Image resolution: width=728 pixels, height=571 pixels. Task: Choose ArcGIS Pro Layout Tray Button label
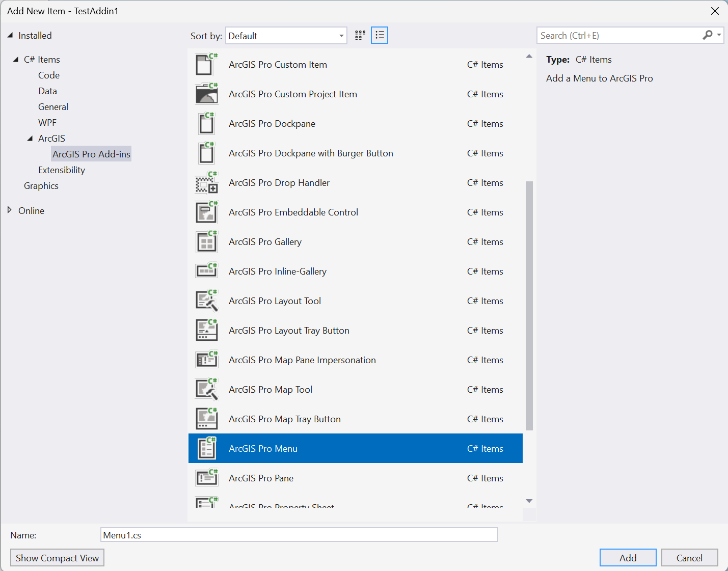[x=289, y=330]
